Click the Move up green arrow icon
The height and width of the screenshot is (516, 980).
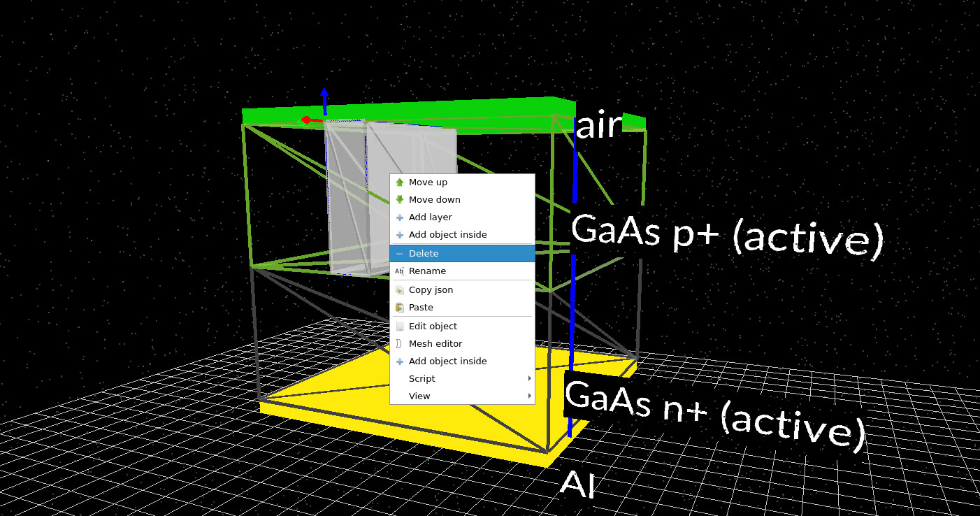point(399,182)
